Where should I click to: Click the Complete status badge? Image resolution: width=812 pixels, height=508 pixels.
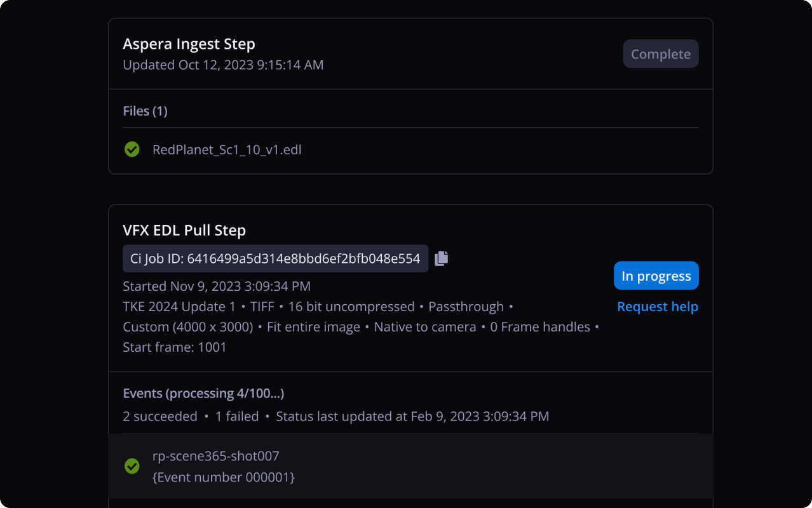(661, 54)
